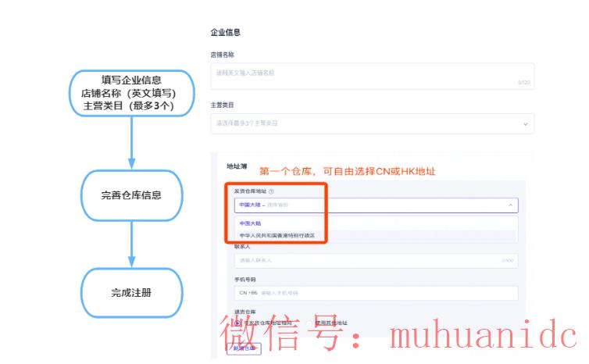Choose 中国大陆 from the dropdown list
The height and width of the screenshot is (364, 589).
point(251,223)
